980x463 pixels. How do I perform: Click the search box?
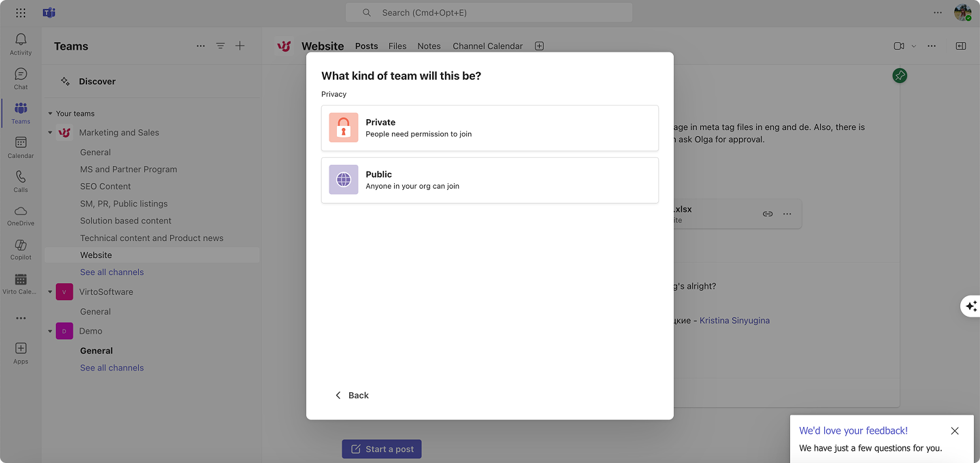[489, 13]
